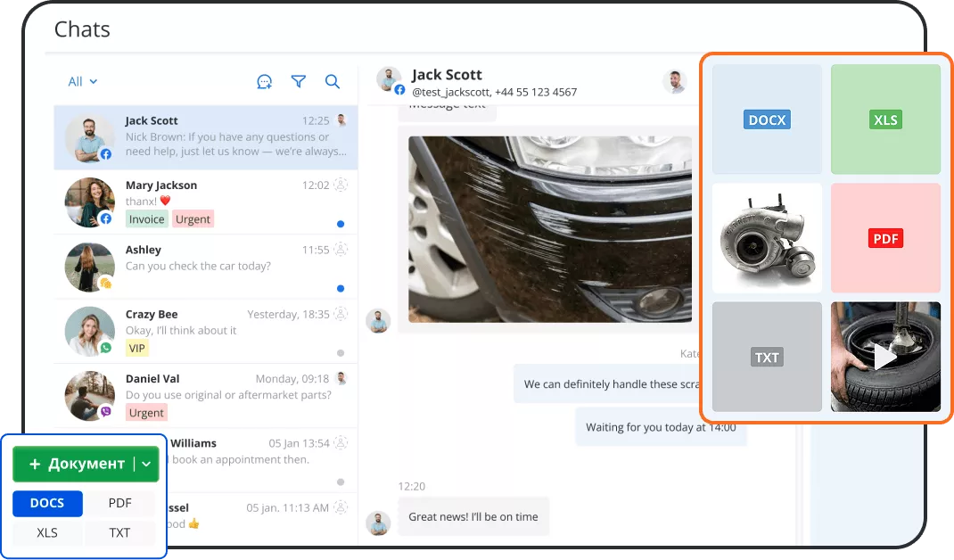This screenshot has height=560, width=954.
Task: Click Ashley's unassigned user icon
Action: coord(341,249)
